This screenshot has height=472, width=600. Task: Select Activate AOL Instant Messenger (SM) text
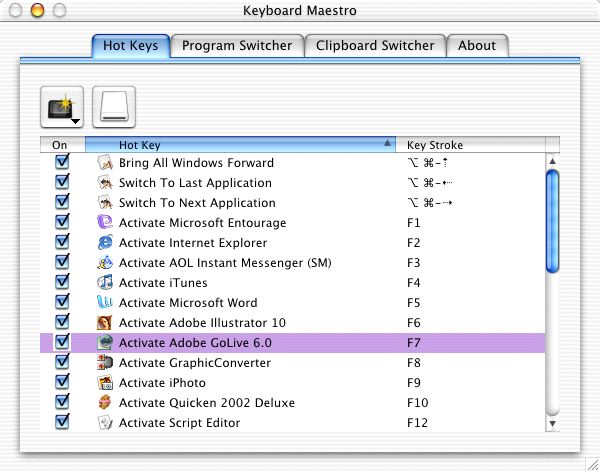pyautogui.click(x=225, y=263)
